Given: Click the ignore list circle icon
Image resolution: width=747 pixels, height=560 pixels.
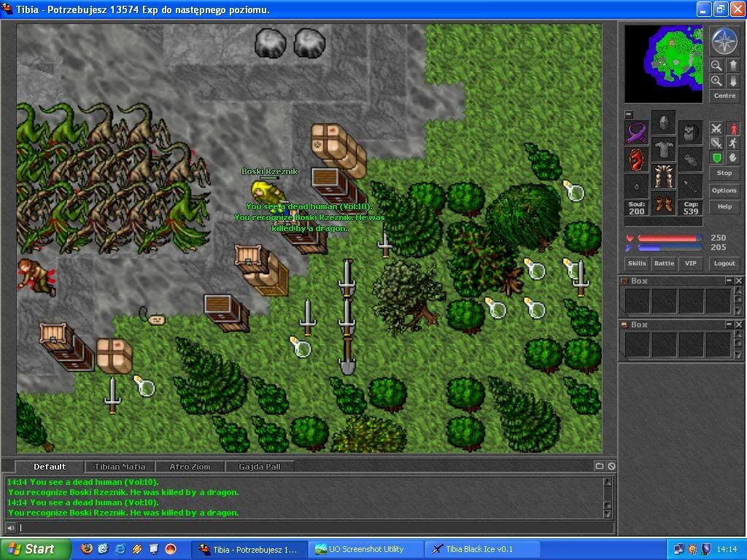Looking at the screenshot, I should (x=611, y=466).
